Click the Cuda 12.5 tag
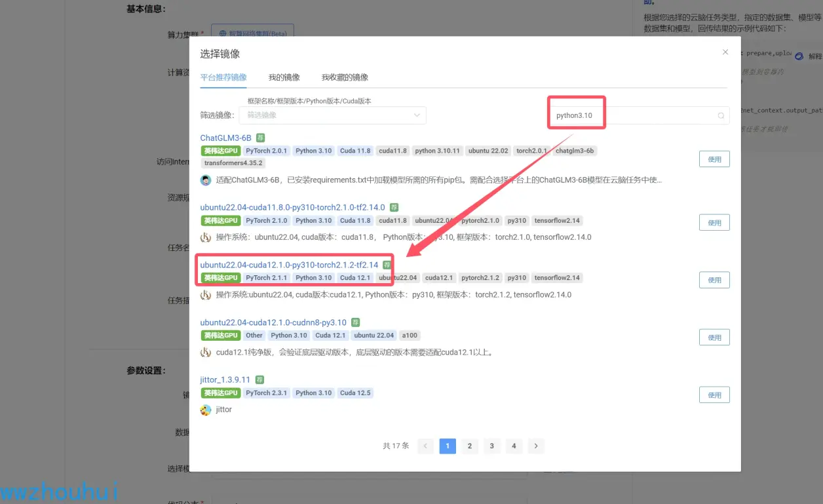823x504 pixels. (x=355, y=393)
